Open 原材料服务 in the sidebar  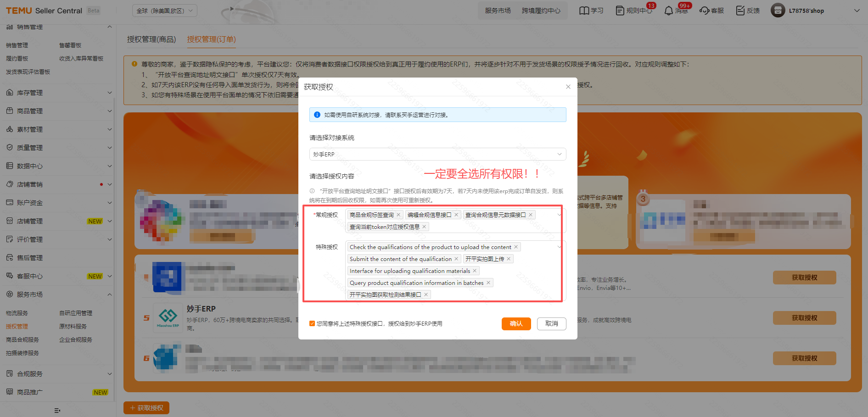73,326
